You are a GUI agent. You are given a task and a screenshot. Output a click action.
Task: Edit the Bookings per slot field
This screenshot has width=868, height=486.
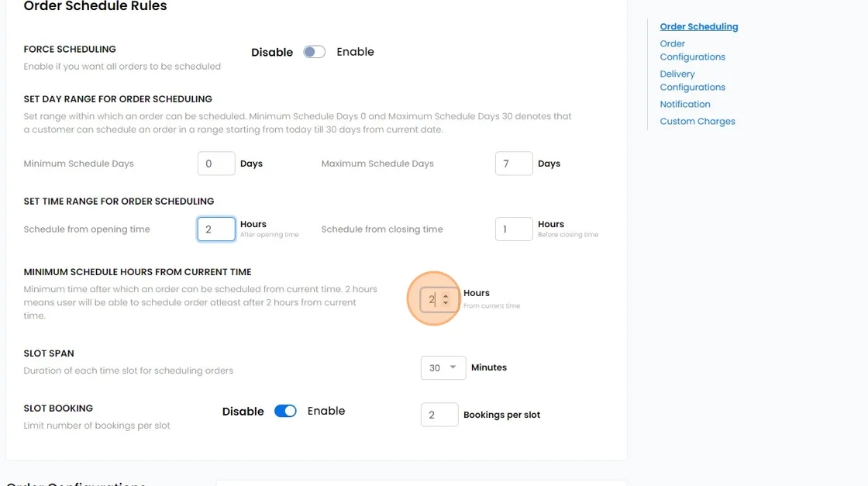[x=439, y=415]
